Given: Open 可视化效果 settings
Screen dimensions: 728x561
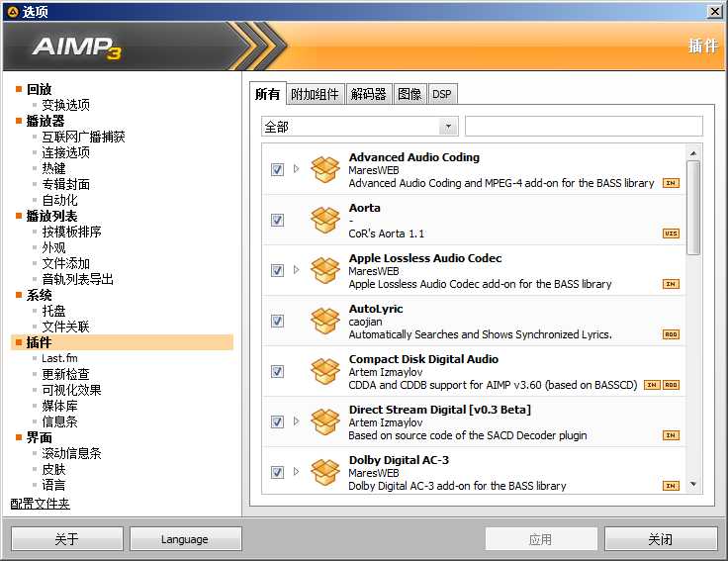Looking at the screenshot, I should [71, 390].
